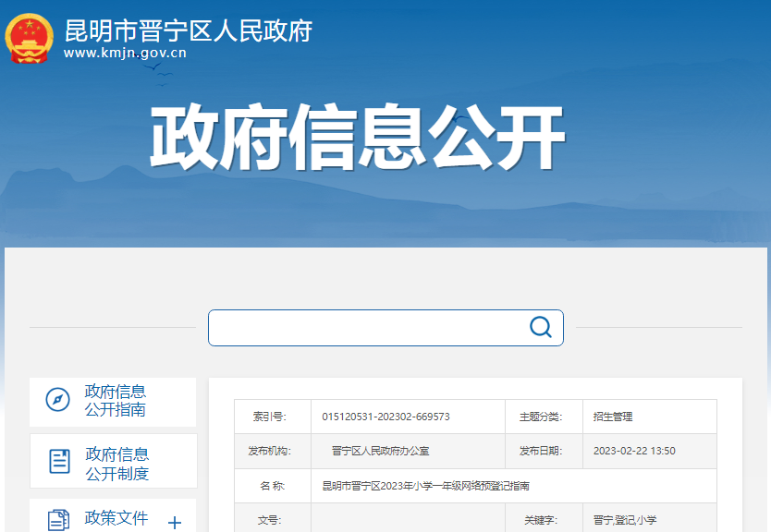Click the 索引号 label cell
This screenshot has width=771, height=532.
[x=273, y=417]
